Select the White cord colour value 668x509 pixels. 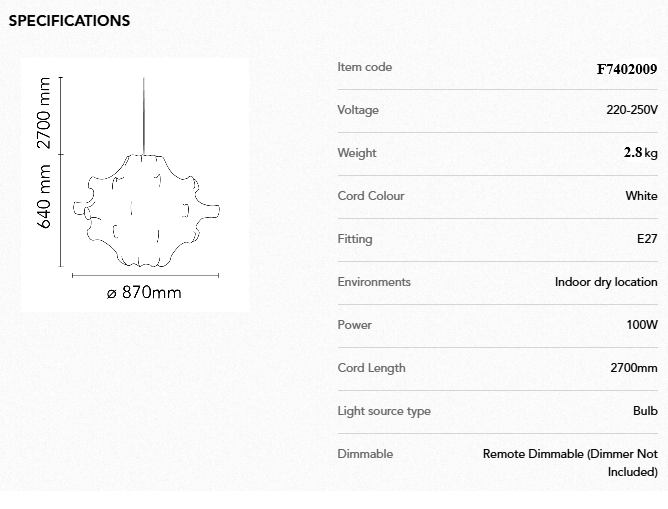pyautogui.click(x=641, y=196)
